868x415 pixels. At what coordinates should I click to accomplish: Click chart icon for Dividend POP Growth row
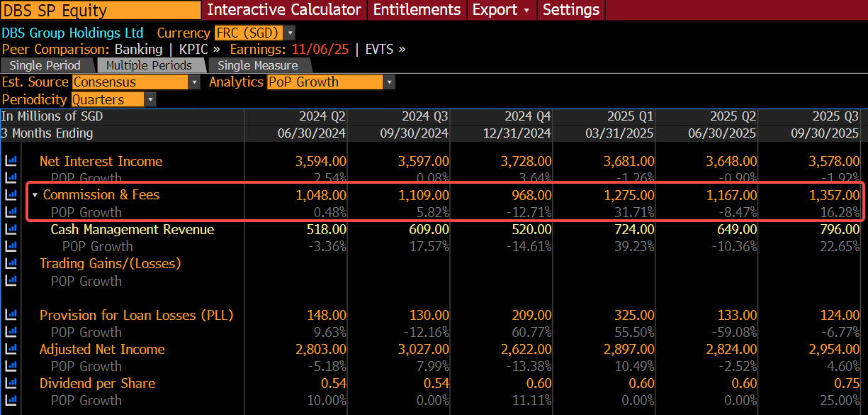(x=11, y=400)
